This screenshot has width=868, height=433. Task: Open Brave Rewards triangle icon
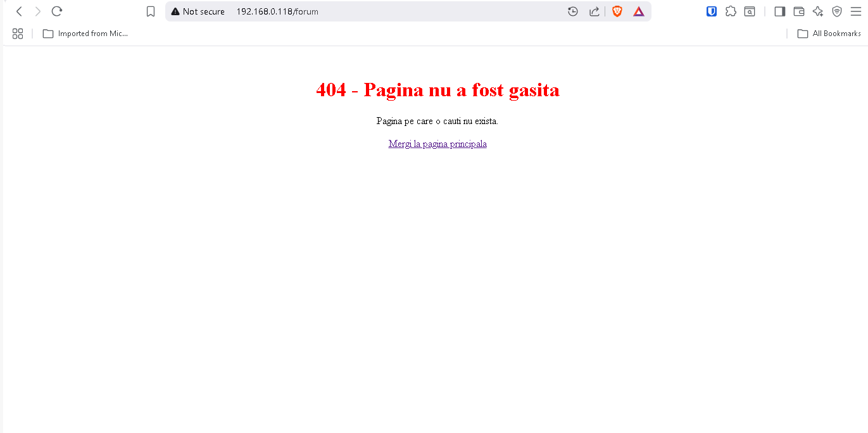coord(639,11)
